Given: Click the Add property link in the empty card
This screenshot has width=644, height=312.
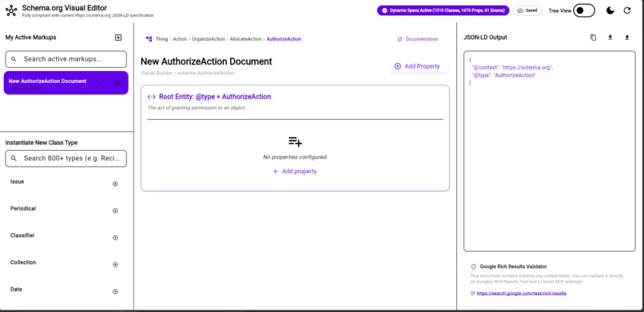Looking at the screenshot, I should click(x=295, y=172).
